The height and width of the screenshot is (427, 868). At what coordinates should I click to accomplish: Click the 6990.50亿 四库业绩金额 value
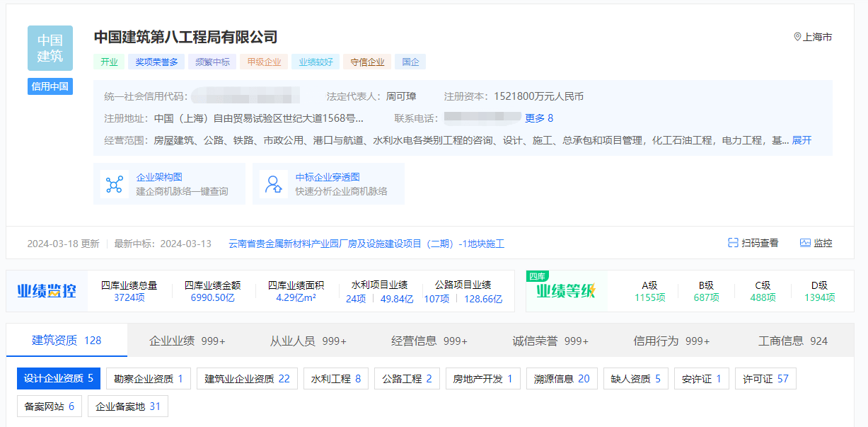(212, 298)
